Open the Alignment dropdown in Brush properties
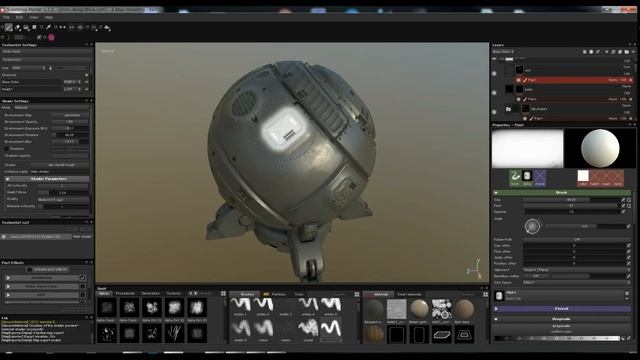 point(576,270)
